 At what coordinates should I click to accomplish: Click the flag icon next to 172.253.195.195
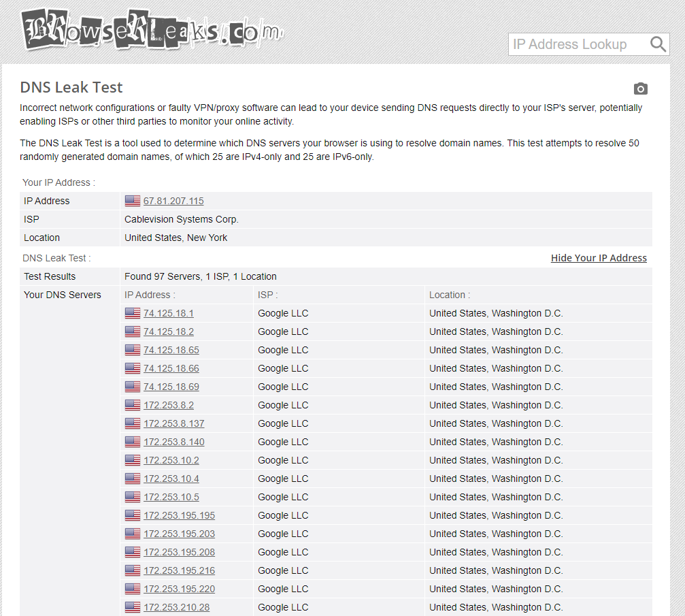click(133, 515)
